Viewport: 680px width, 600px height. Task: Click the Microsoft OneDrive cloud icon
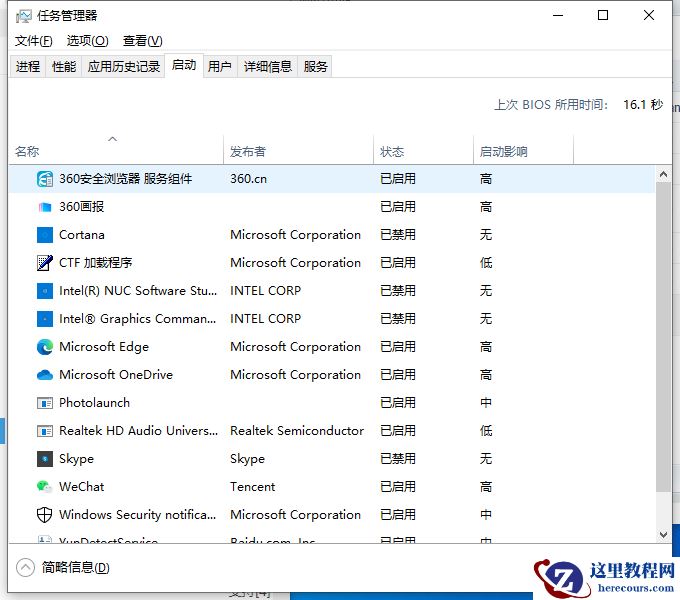pos(45,375)
